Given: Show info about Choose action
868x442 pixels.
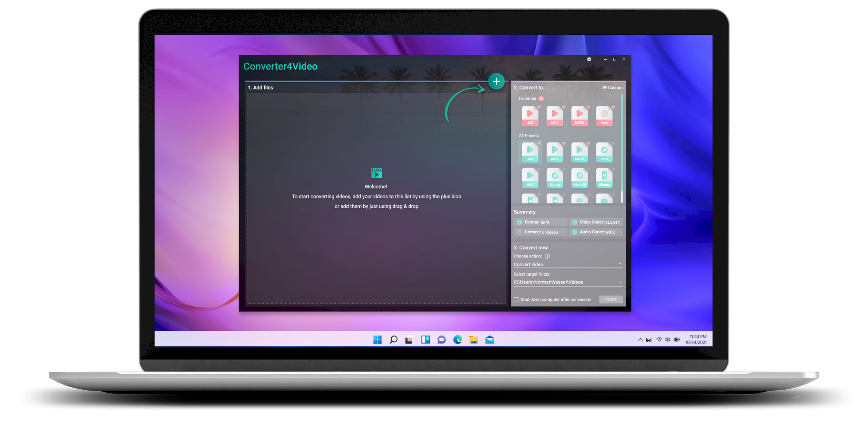Looking at the screenshot, I should [x=547, y=256].
